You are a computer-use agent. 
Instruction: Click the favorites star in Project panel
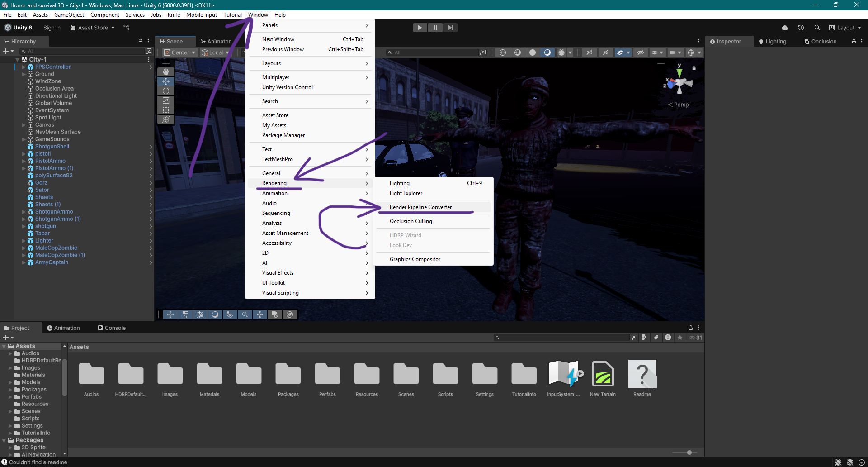pyautogui.click(x=680, y=338)
